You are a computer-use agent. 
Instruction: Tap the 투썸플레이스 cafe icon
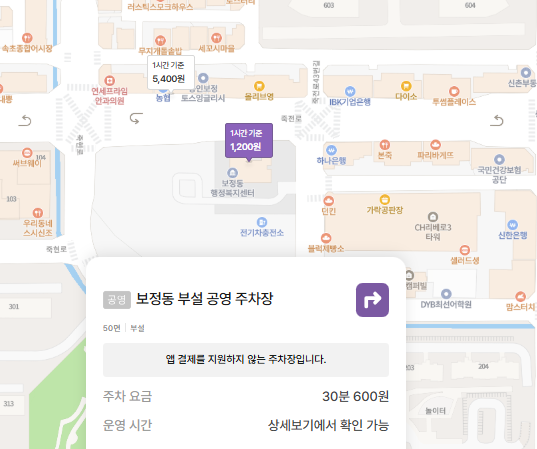coord(454,91)
